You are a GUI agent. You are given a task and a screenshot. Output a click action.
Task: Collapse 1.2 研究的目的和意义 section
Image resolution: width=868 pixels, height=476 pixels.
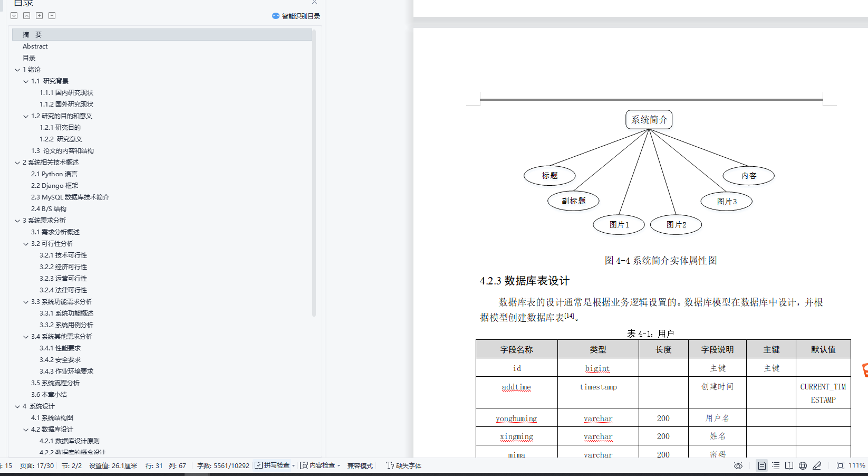pos(26,116)
